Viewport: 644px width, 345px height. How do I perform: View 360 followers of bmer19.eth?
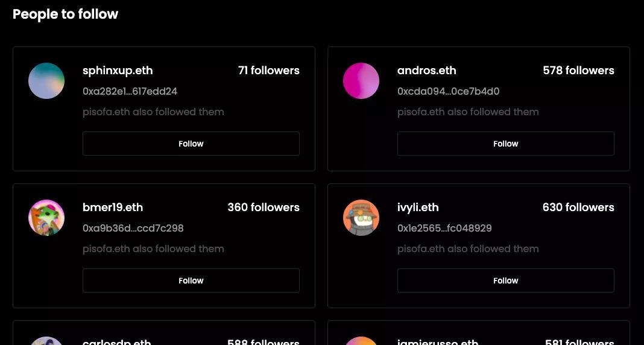[x=264, y=207]
